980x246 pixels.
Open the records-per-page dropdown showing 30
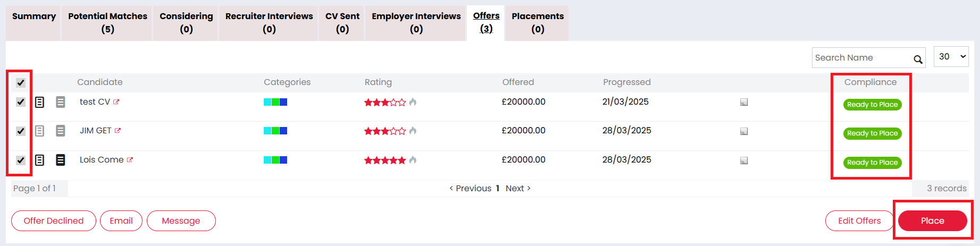pos(951,57)
